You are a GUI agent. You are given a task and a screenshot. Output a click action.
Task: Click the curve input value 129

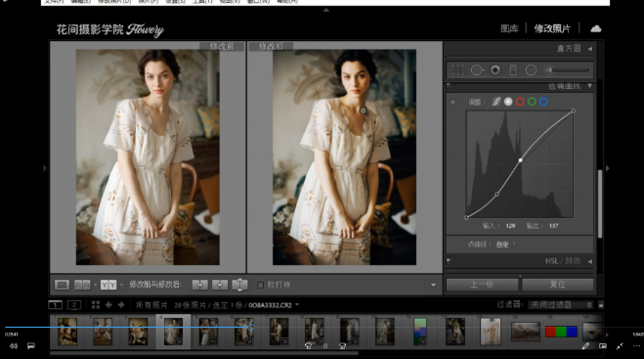510,226
